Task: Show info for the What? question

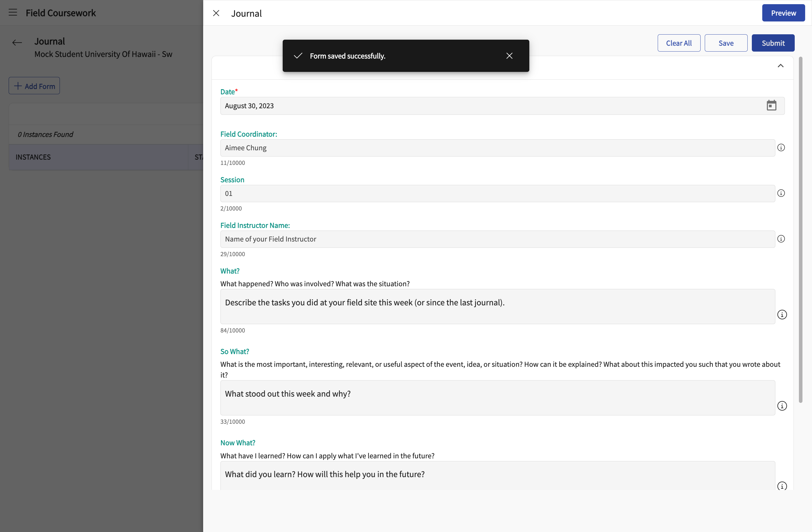Action: (x=782, y=315)
